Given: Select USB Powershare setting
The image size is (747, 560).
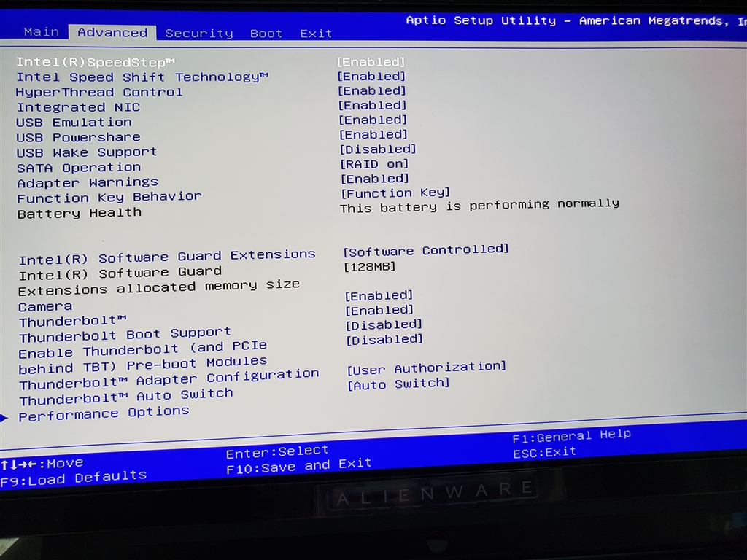Looking at the screenshot, I should coord(79,138).
